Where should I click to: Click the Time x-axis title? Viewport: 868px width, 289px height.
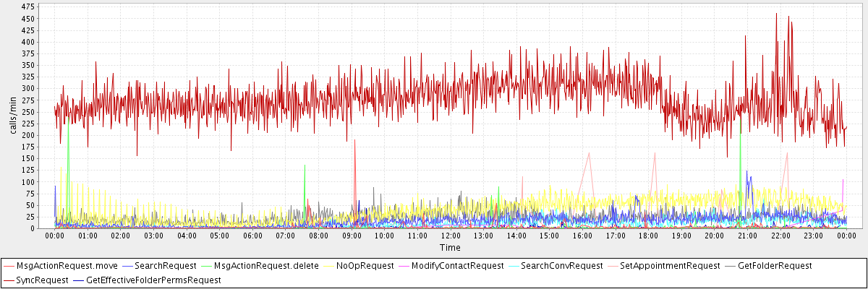point(450,248)
